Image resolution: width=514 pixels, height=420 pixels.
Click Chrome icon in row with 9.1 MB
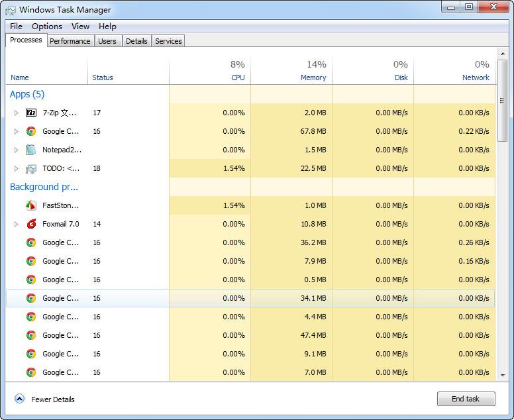coord(31,354)
